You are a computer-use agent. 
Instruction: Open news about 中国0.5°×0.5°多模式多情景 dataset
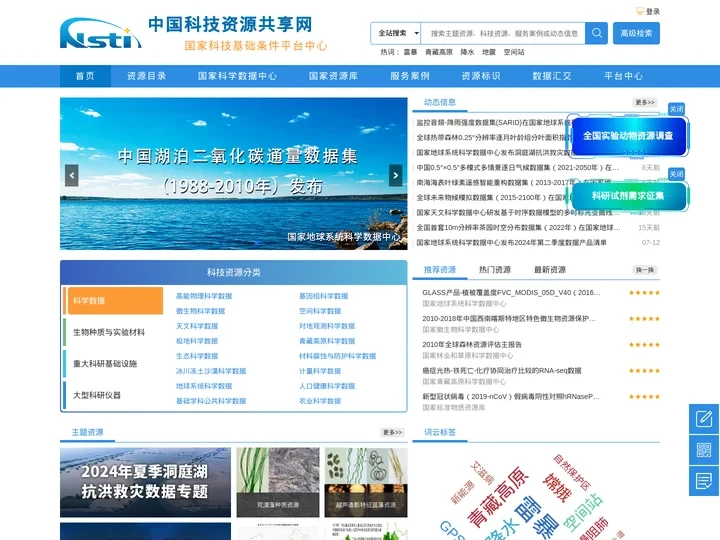[x=518, y=168]
